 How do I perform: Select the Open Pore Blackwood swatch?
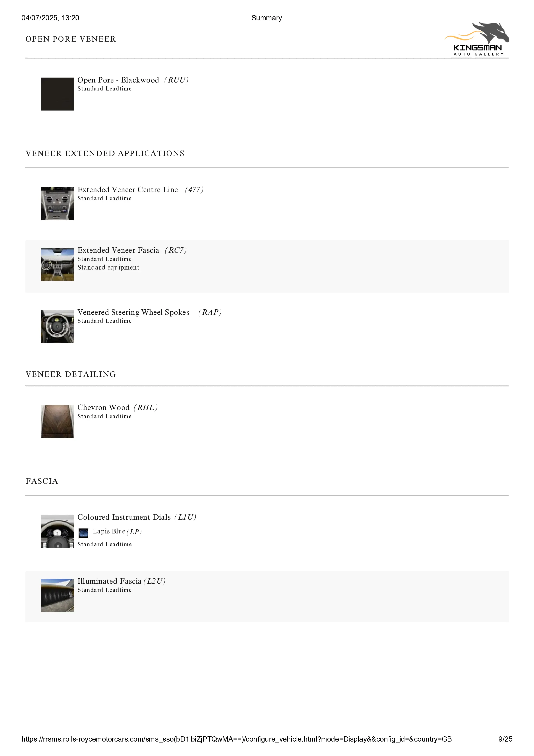pos(57,94)
